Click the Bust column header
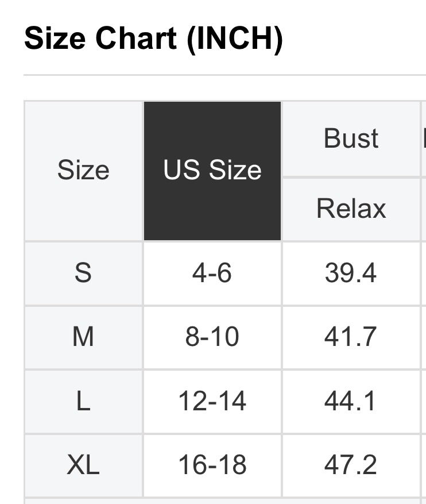This screenshot has height=504, width=426. 351,138
